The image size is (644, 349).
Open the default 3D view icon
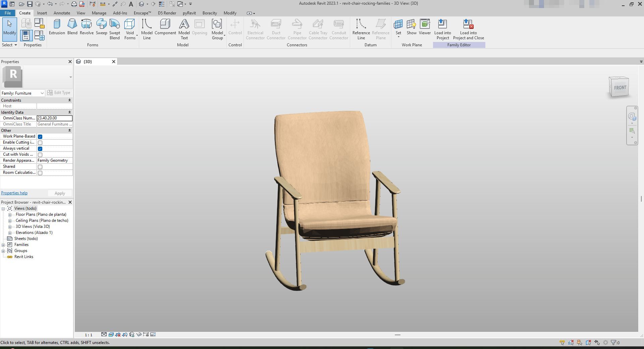click(x=142, y=4)
